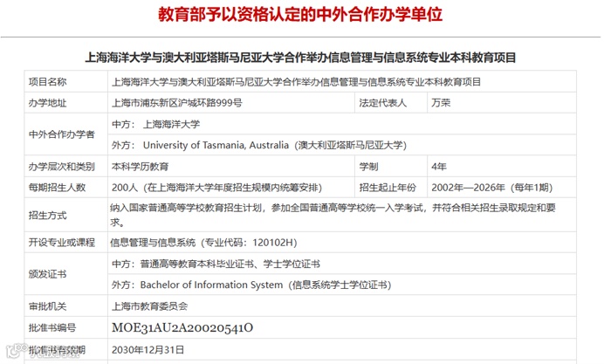Click the major value 信息管理与信息系统 120102H
Screen dimensions: 604x364
click(203, 243)
